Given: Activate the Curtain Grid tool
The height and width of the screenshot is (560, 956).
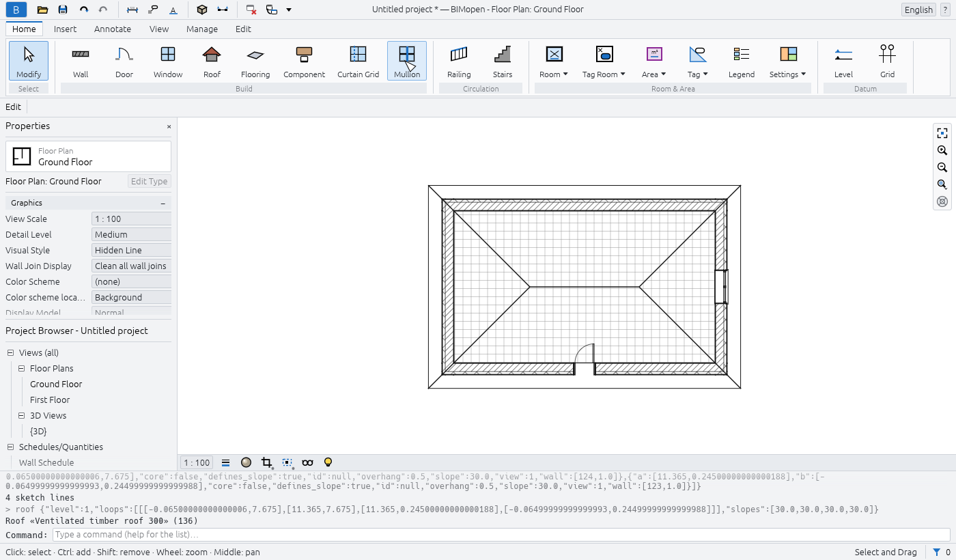Looking at the screenshot, I should 358,61.
